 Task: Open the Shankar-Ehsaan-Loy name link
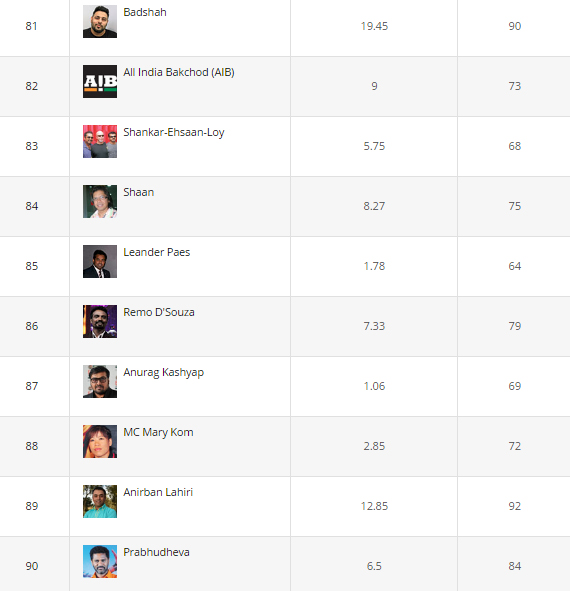[174, 132]
